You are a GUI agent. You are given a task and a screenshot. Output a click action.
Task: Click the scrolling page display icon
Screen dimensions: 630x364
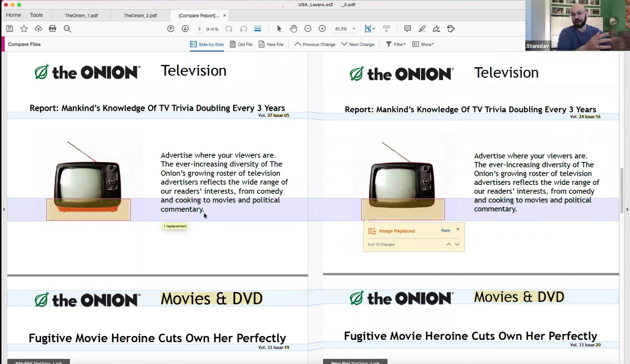(x=258, y=29)
